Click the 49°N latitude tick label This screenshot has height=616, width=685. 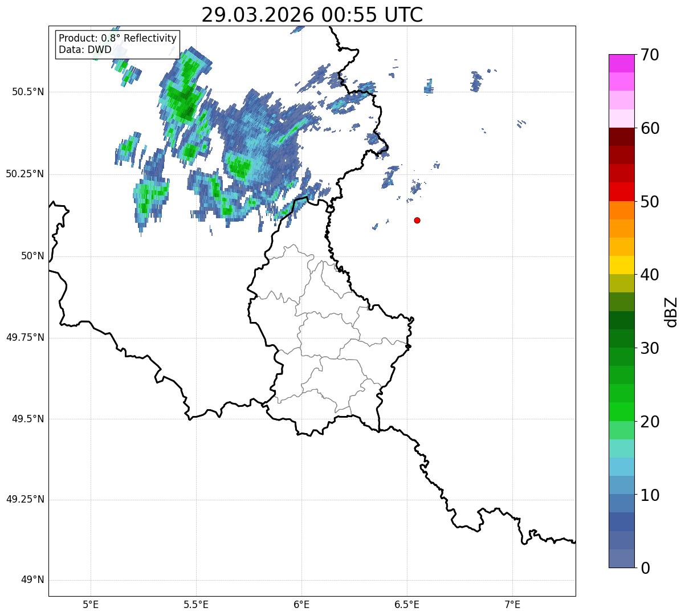click(32, 580)
